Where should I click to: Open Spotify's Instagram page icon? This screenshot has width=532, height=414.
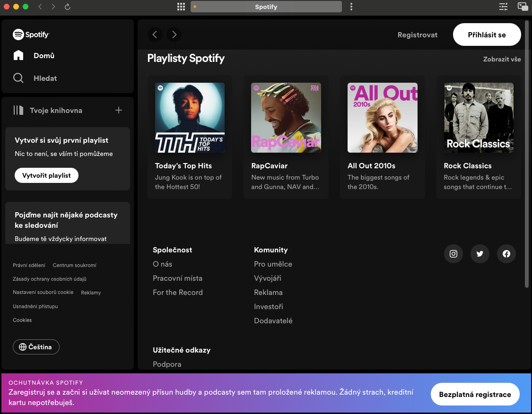click(453, 254)
